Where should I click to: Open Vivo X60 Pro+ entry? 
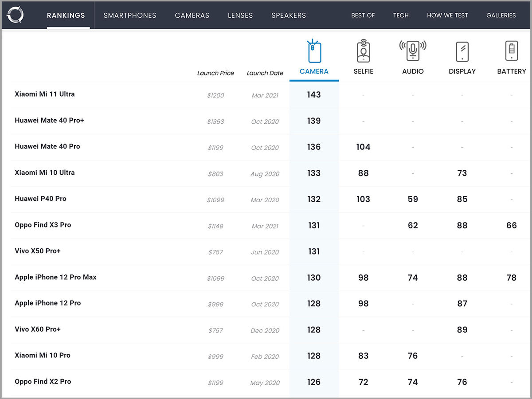coord(38,329)
